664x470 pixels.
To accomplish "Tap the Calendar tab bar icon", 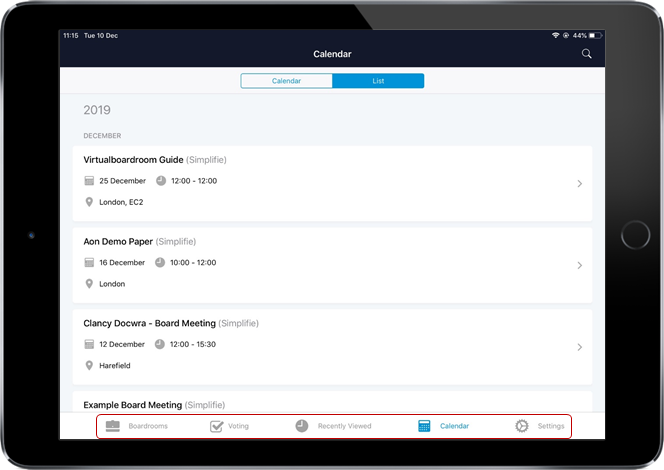I will [x=424, y=426].
